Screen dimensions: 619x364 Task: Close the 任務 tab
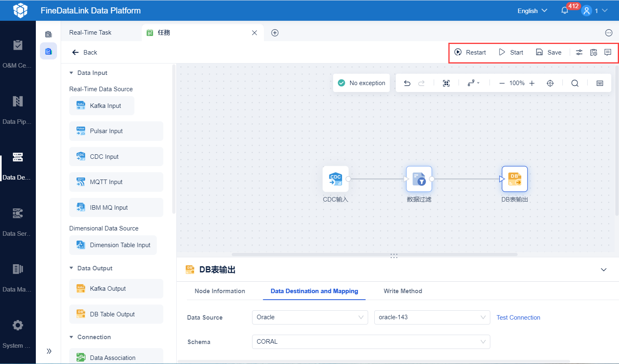255,33
